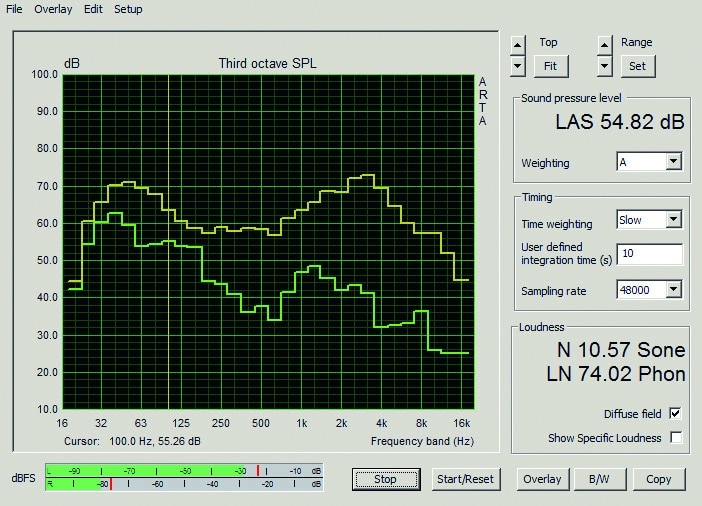Click the Start/Reset button
This screenshot has width=702, height=506.
click(466, 479)
